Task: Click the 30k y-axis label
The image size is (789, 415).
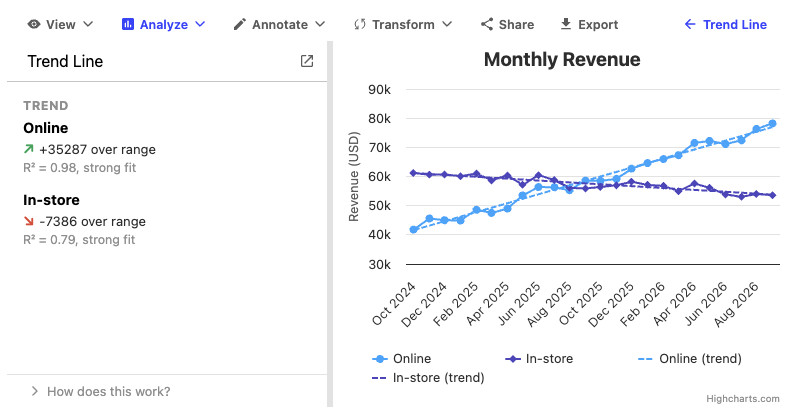Action: pyautogui.click(x=379, y=265)
